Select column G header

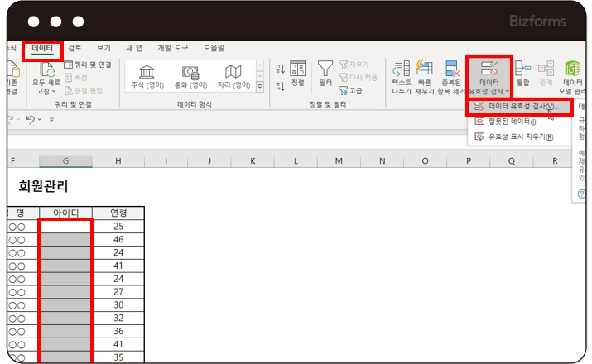coord(65,160)
